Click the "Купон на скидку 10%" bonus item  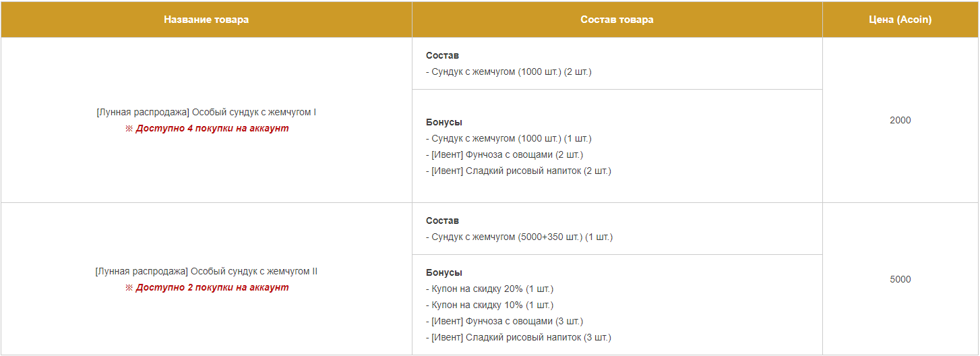tap(489, 305)
